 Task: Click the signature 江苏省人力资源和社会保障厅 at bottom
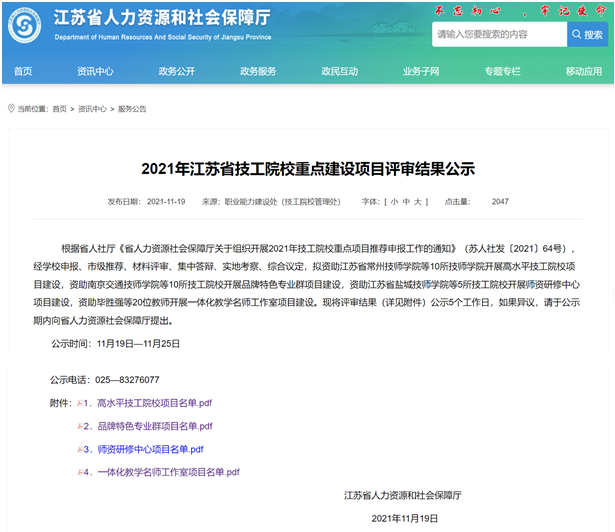(403, 496)
